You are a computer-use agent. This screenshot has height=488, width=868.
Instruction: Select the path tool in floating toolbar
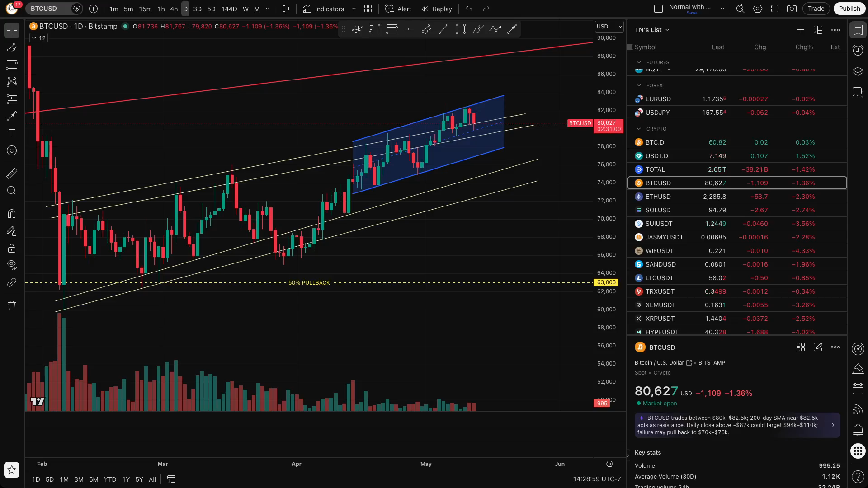coord(495,29)
